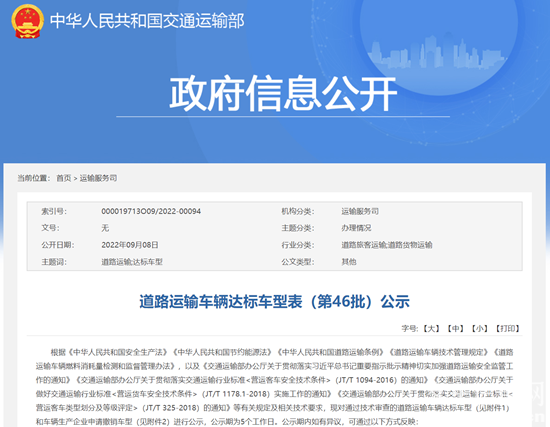Click the 当前位置 label
This screenshot has width=550, height=427.
[34, 178]
